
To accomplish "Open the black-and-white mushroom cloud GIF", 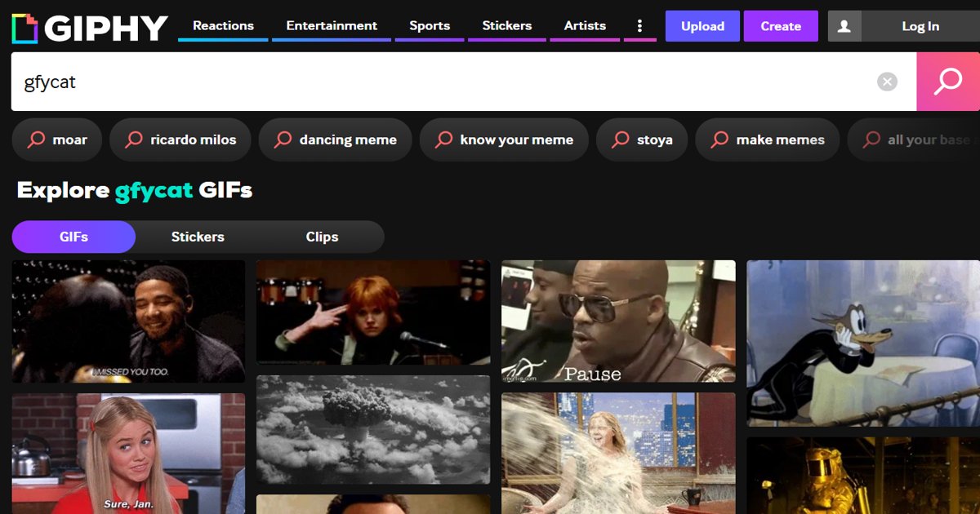I will (x=373, y=429).
